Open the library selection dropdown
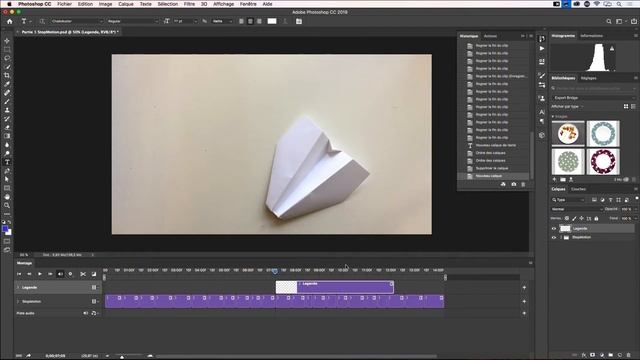 click(594, 98)
